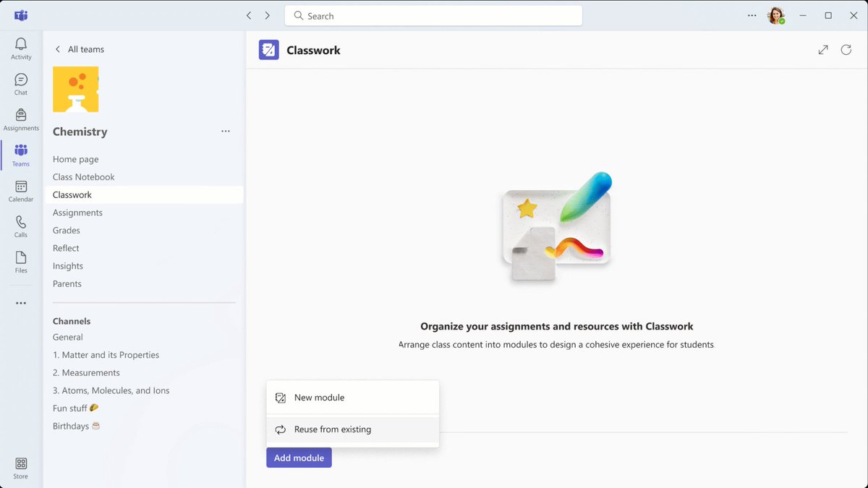Show more apps ellipsis in app bar

coord(21,304)
